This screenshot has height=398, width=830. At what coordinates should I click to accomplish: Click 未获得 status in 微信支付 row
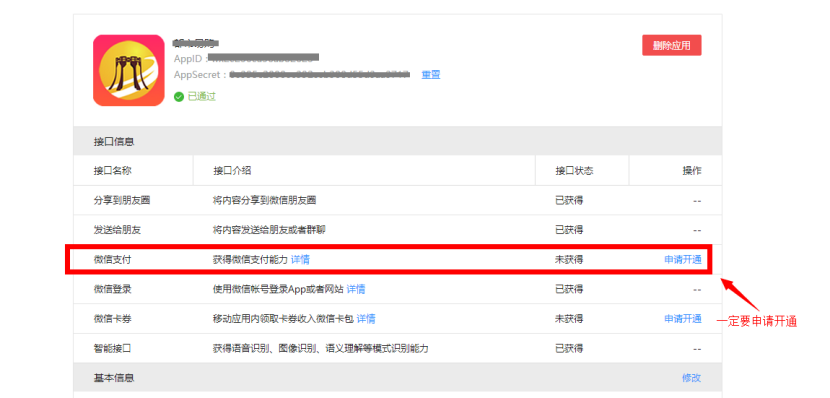pos(569,259)
